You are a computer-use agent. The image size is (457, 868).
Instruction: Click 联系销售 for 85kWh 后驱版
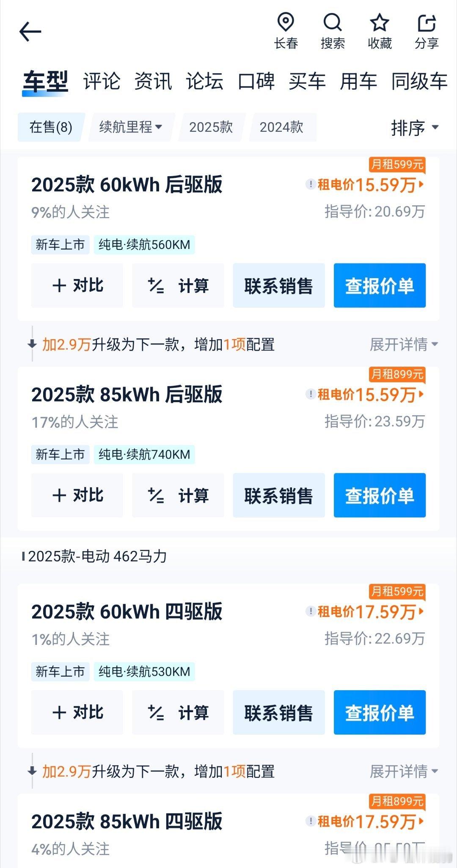(279, 495)
